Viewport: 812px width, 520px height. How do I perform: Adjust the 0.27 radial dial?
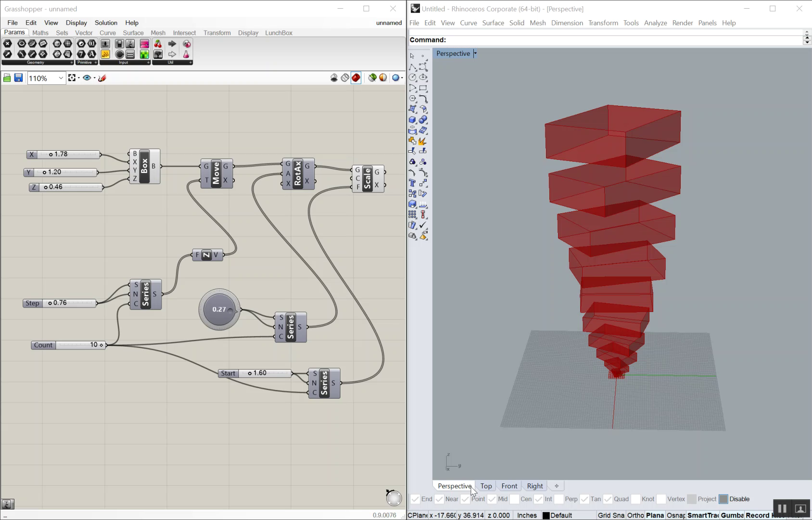pyautogui.click(x=219, y=309)
